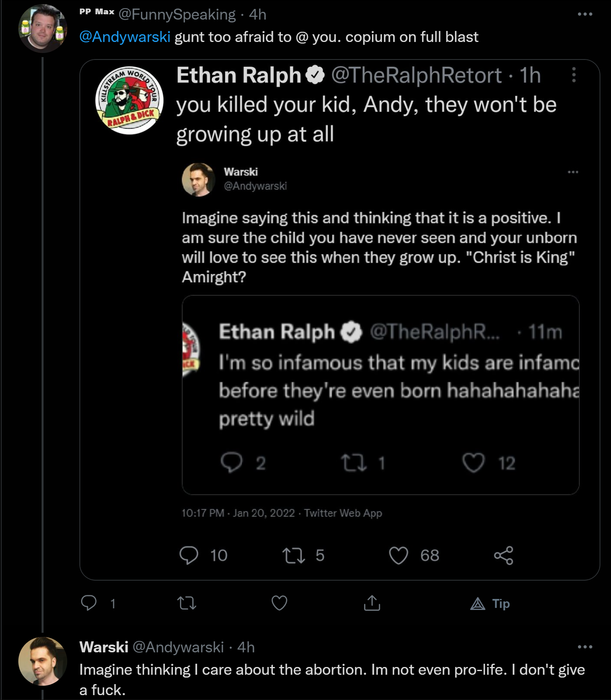Click the heart icon showing 12 likes
The height and width of the screenshot is (700, 611).
pyautogui.click(x=473, y=463)
